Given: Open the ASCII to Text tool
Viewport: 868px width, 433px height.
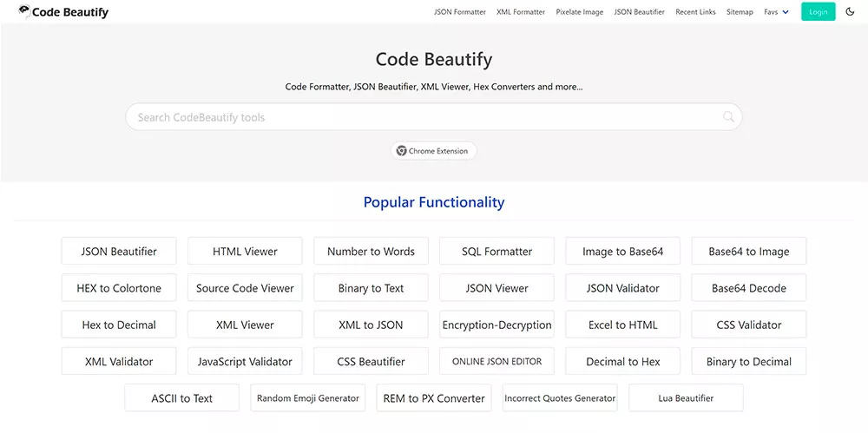Looking at the screenshot, I should (181, 397).
